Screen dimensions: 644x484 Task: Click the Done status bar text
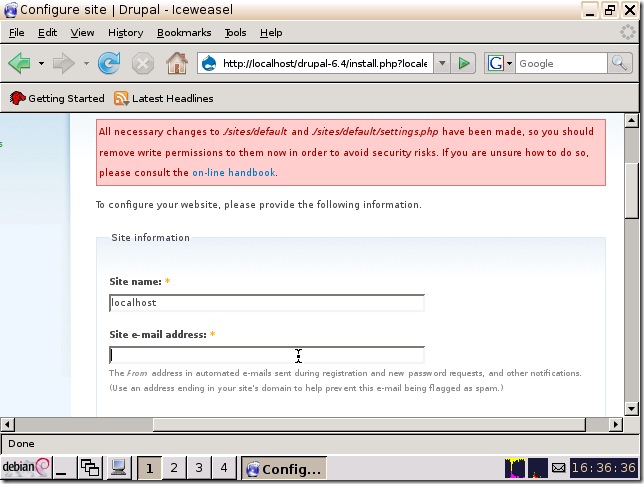point(21,444)
